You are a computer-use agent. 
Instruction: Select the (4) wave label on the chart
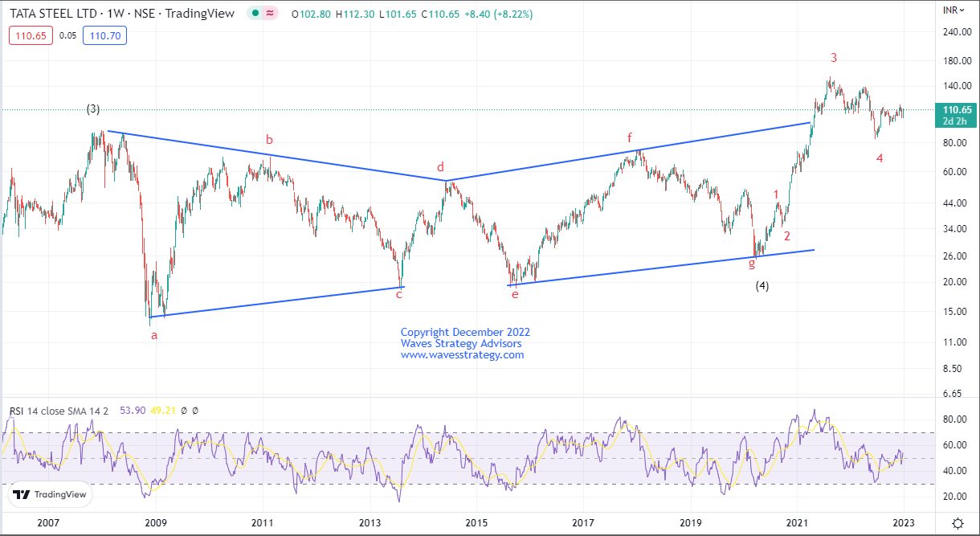(762, 286)
